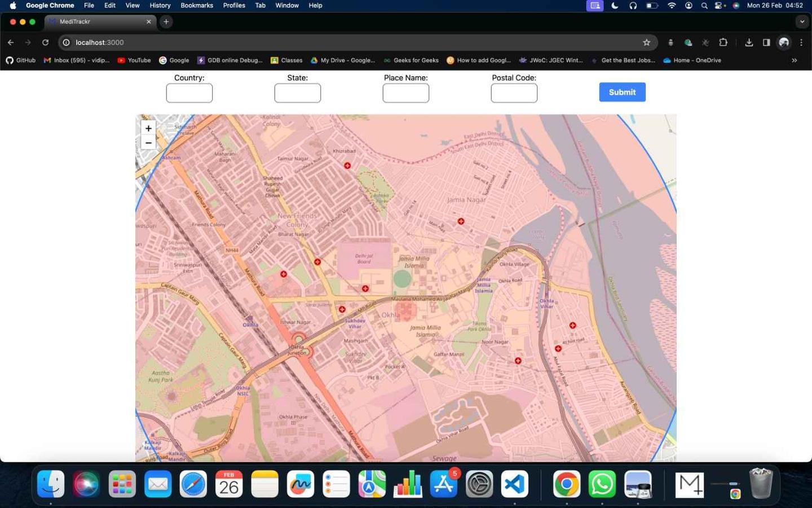Toggle Chrome side panel icon

pyautogui.click(x=766, y=42)
